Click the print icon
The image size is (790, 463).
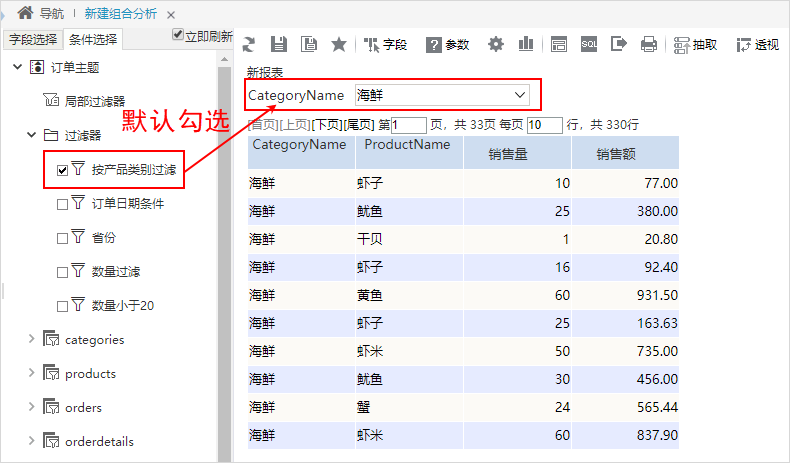tap(648, 44)
